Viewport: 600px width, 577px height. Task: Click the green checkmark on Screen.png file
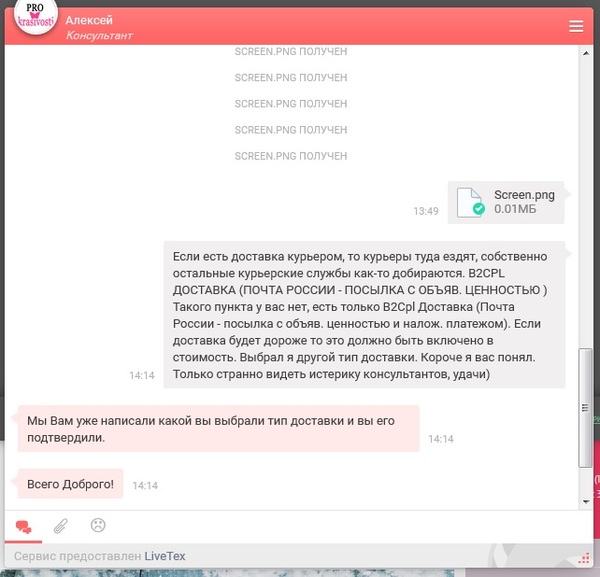[479, 209]
